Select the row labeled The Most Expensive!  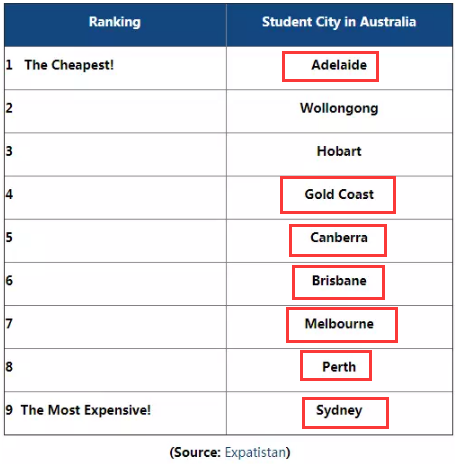click(228, 413)
